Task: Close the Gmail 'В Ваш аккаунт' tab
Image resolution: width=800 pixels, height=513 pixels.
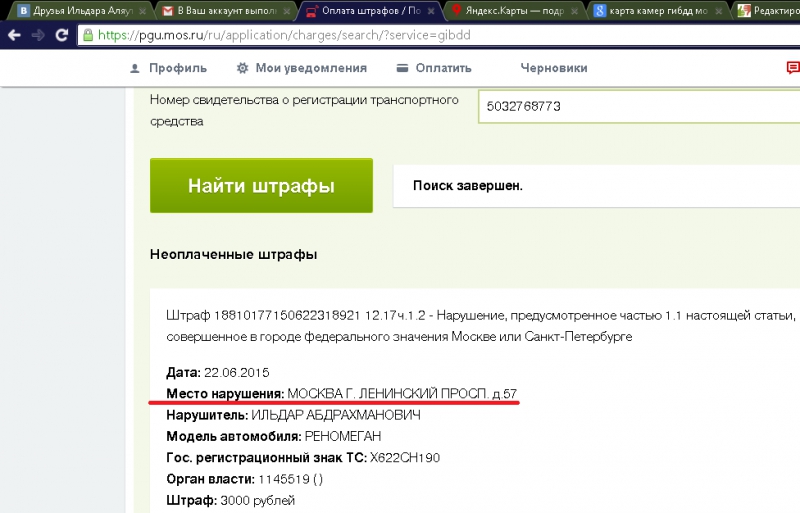Action: [287, 11]
